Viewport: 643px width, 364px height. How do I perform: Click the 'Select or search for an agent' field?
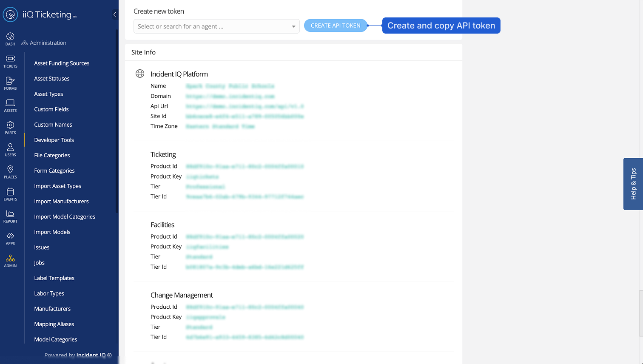coord(216,26)
